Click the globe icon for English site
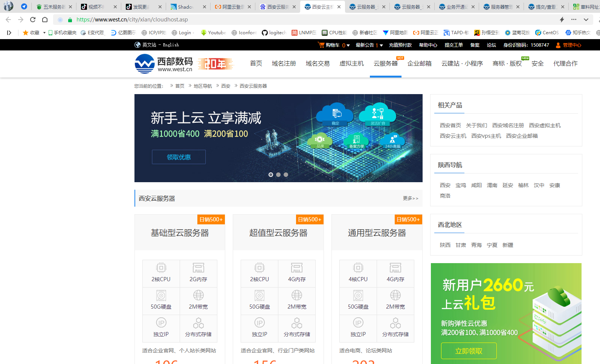The image size is (600, 364). coord(137,45)
